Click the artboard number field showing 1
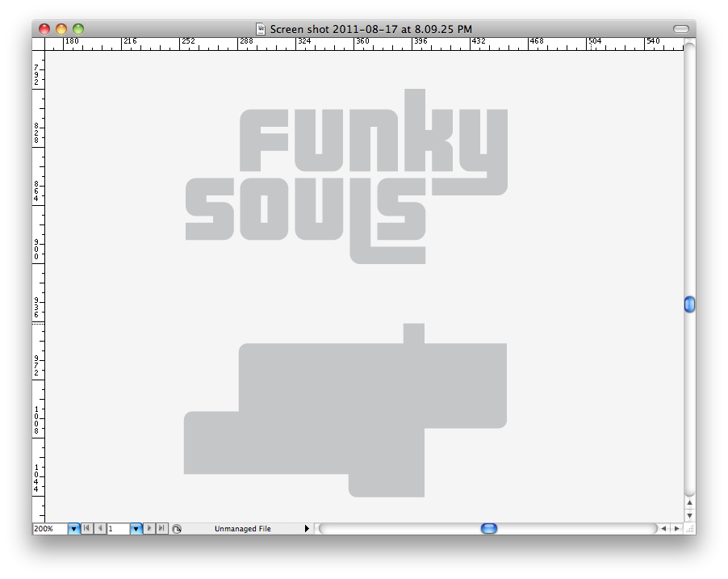Screen dimensions: 728x579 [118, 528]
